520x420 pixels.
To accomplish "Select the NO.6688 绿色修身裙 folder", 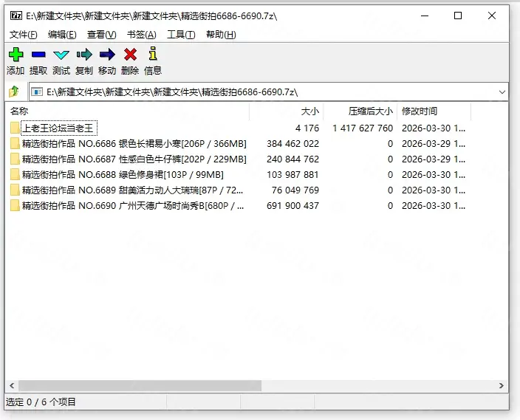I will pos(122,175).
